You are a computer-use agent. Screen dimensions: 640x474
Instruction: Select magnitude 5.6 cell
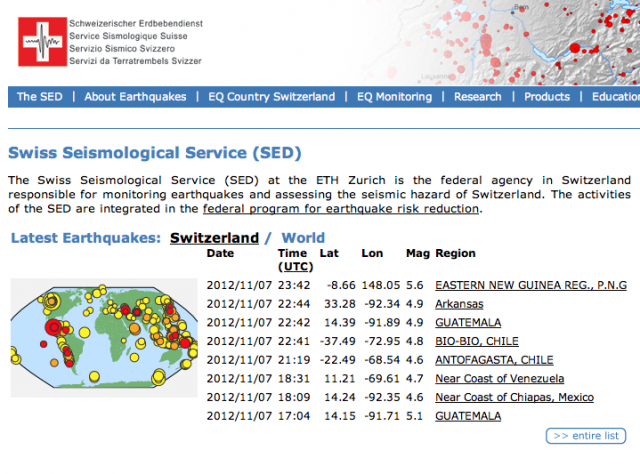pos(414,285)
